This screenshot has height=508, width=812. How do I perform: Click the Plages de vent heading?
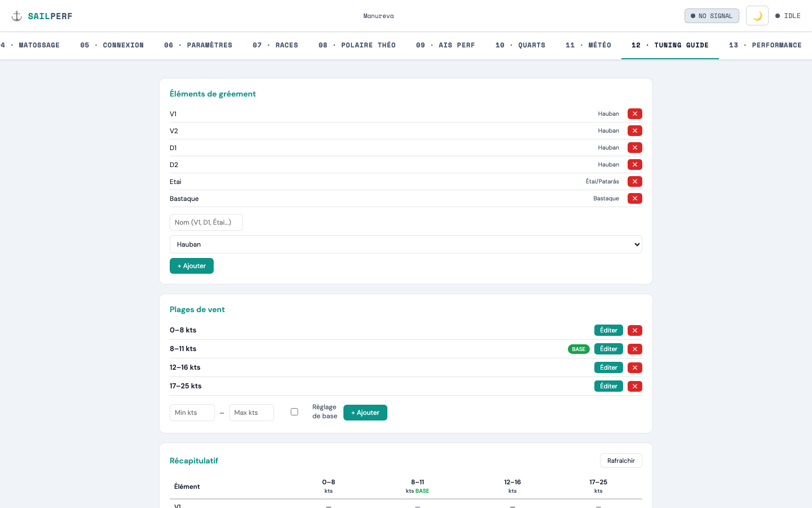tap(197, 309)
